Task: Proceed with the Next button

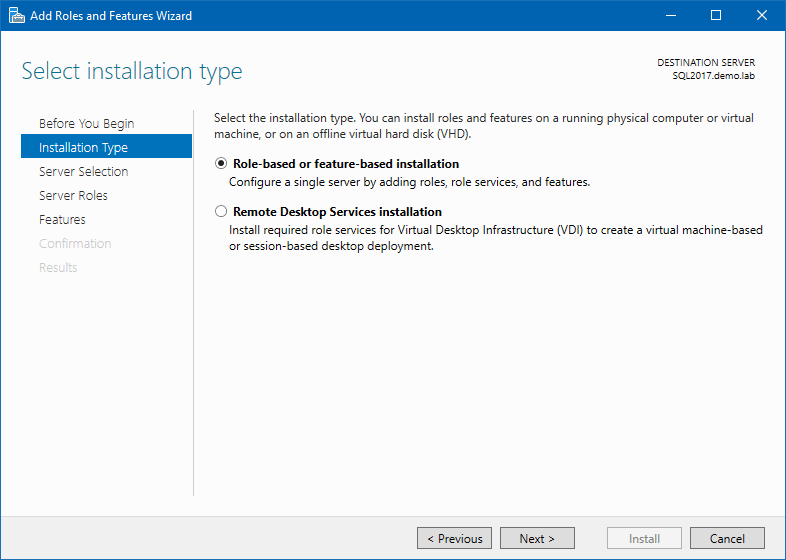Action: pyautogui.click(x=537, y=539)
